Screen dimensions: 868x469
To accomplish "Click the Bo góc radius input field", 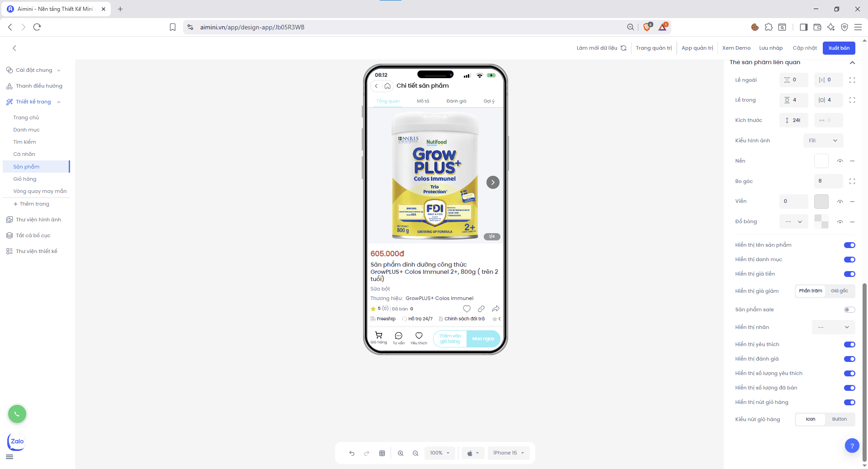I will click(828, 181).
